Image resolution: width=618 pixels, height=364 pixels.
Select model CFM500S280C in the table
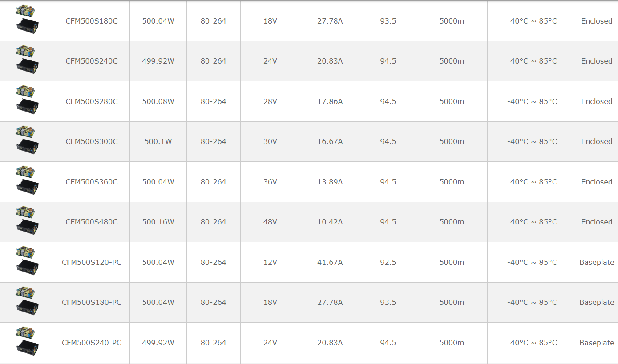tap(92, 101)
